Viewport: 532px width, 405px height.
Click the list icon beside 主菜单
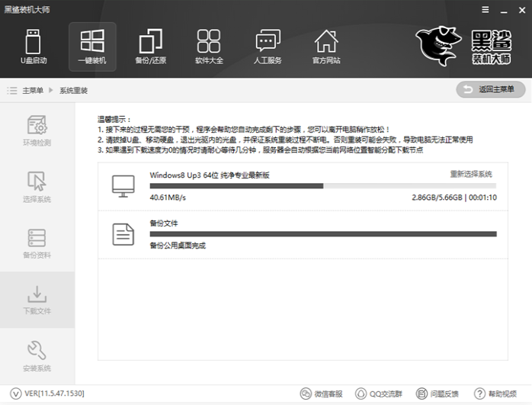[12, 91]
